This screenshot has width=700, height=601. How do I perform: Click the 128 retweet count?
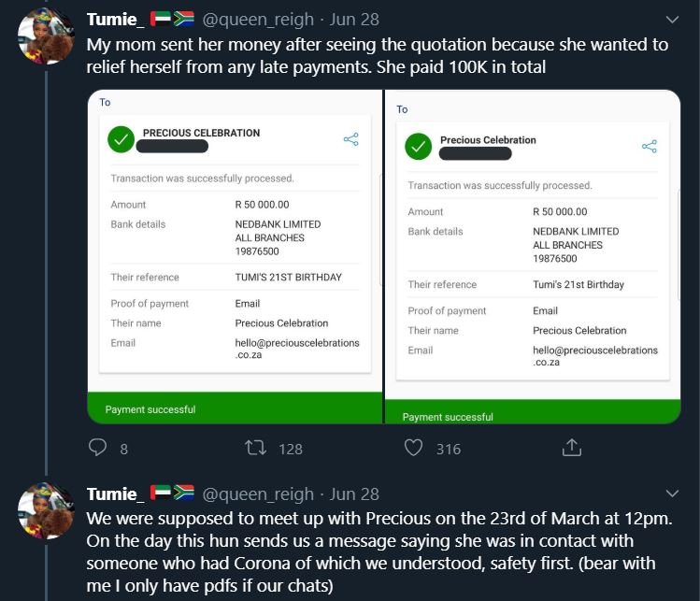[291, 449]
